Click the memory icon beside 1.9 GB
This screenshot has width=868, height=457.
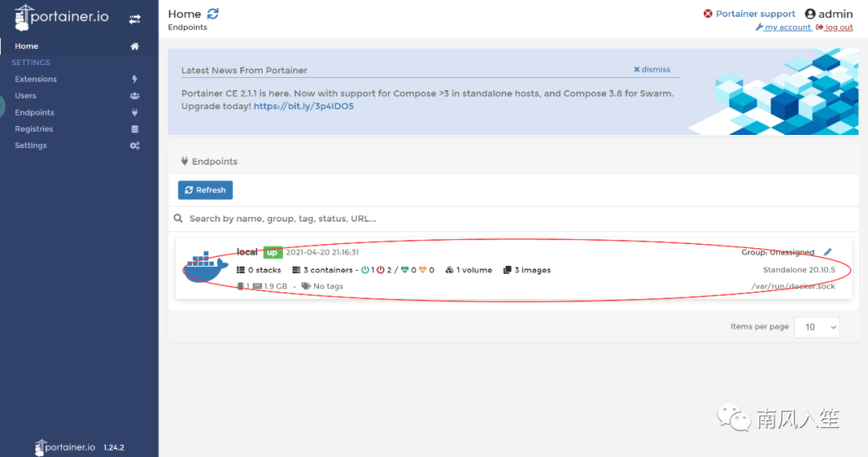pyautogui.click(x=257, y=286)
